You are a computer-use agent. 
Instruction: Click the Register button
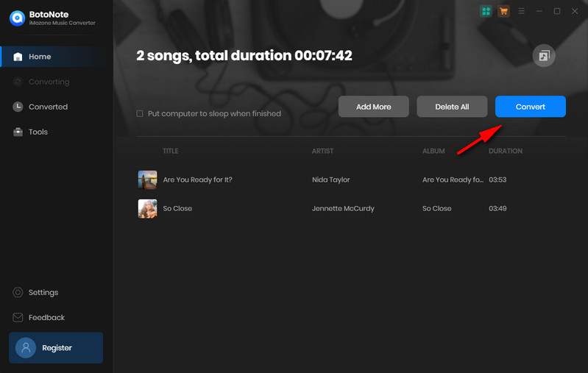tap(56, 347)
